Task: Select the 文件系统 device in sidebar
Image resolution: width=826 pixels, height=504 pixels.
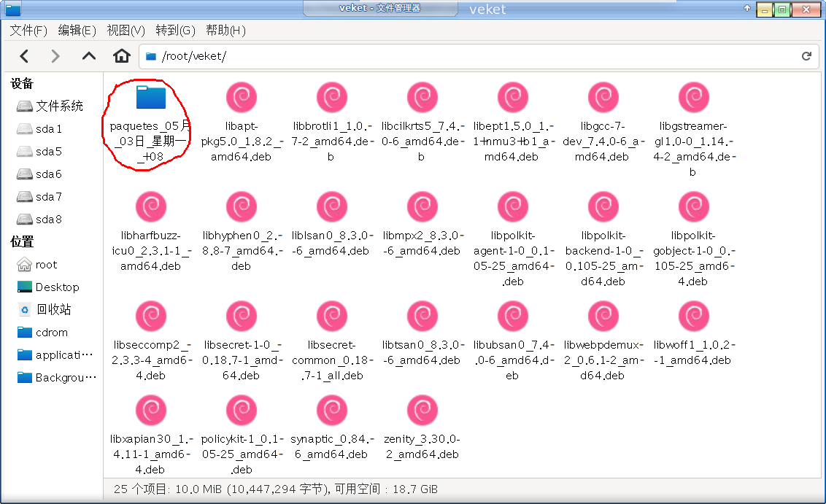Action: pyautogui.click(x=50, y=106)
